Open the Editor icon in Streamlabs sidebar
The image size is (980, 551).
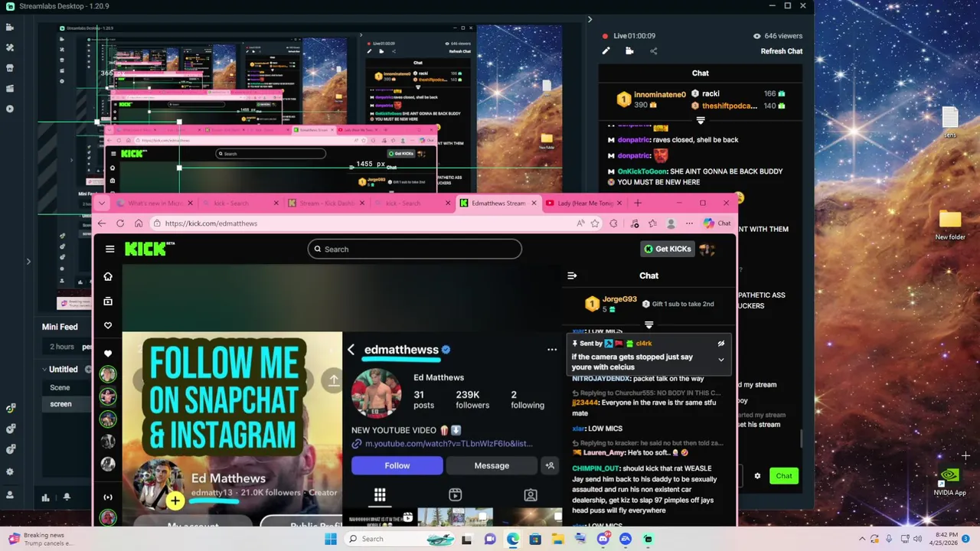point(10,28)
